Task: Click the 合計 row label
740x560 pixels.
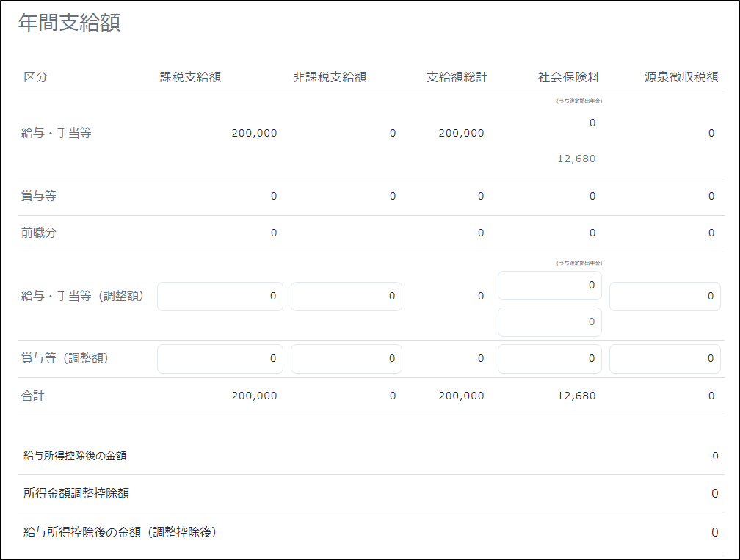Action: 33,396
